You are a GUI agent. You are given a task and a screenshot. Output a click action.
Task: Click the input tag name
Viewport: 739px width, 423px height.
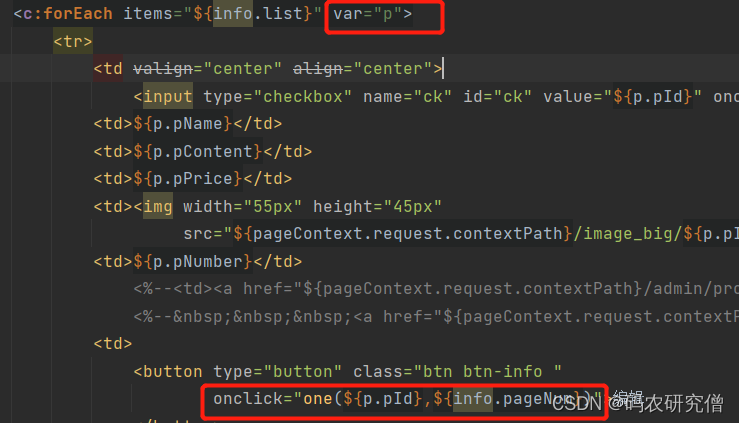[168, 97]
